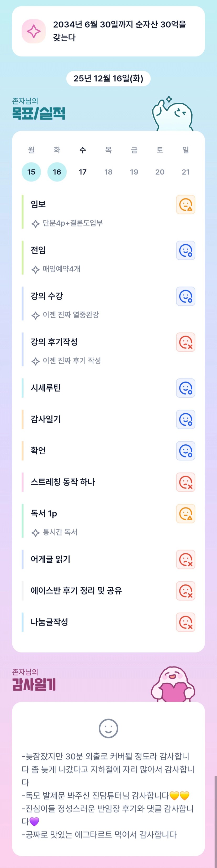Select day 15 in the week calendar
This screenshot has width=217, height=868.
31,172
